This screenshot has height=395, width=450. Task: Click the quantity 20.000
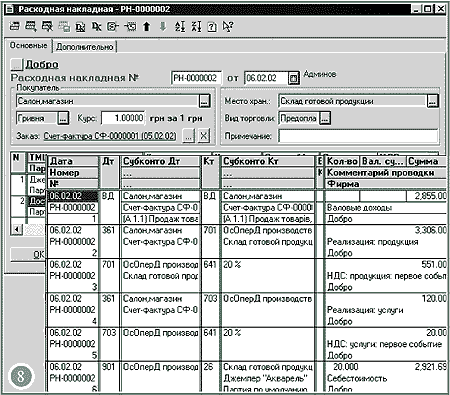click(x=345, y=367)
